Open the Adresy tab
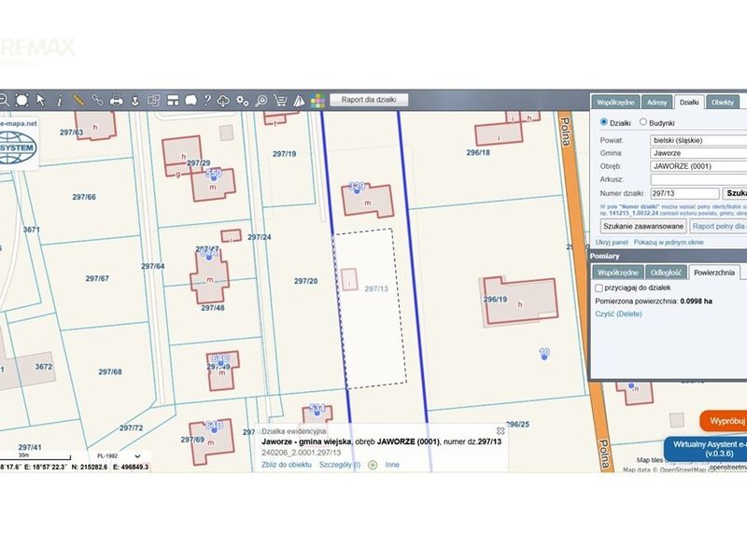 coord(657,103)
